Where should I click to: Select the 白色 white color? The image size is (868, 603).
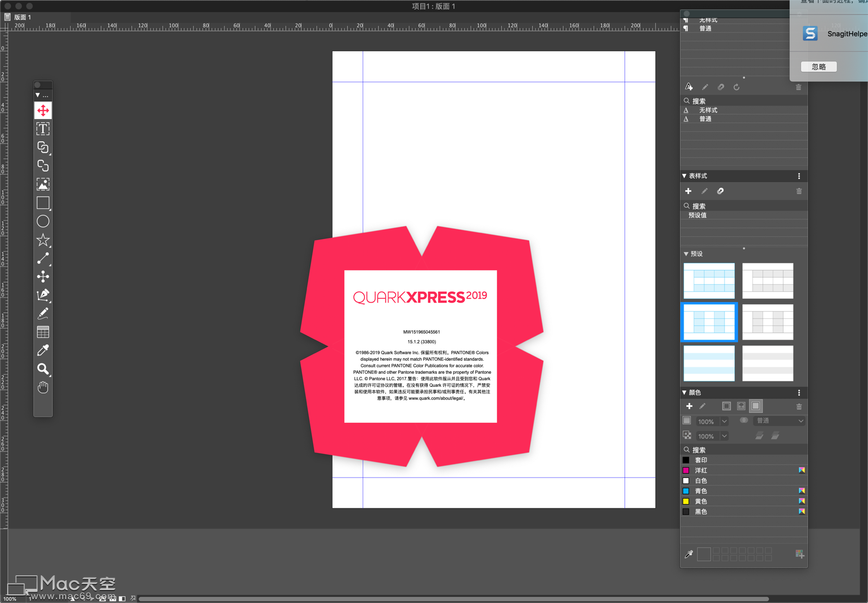(x=744, y=481)
